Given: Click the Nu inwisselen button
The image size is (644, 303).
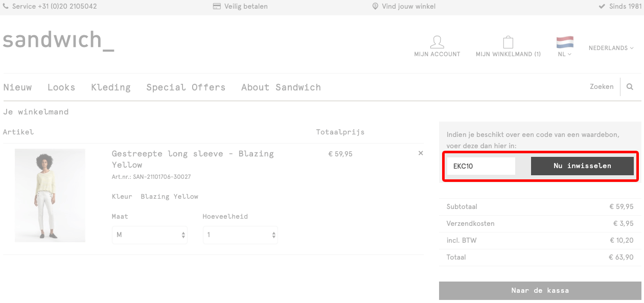Looking at the screenshot, I should pos(582,166).
